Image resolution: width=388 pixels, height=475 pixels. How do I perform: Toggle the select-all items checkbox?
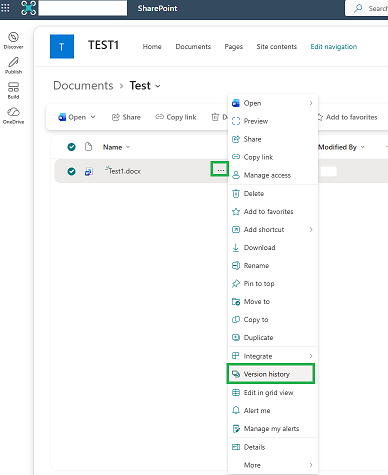click(71, 147)
